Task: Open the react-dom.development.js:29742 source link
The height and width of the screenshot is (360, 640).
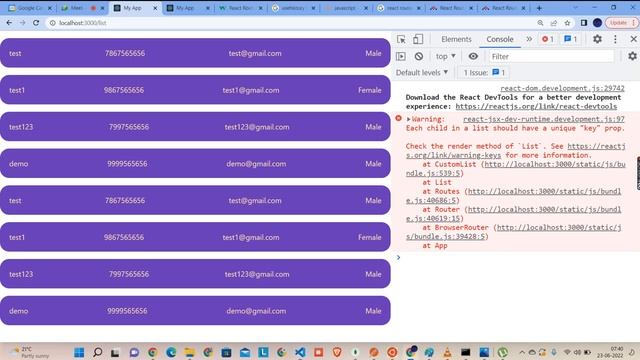Action: click(562, 88)
